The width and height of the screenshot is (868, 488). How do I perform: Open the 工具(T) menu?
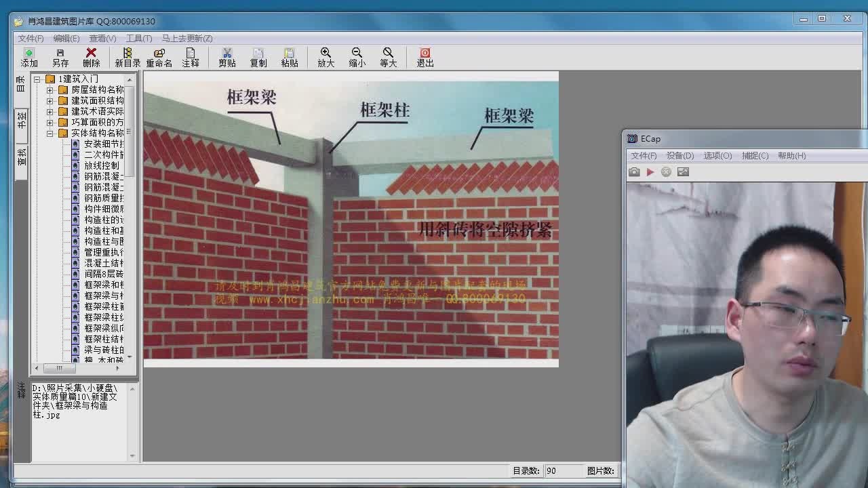138,39
